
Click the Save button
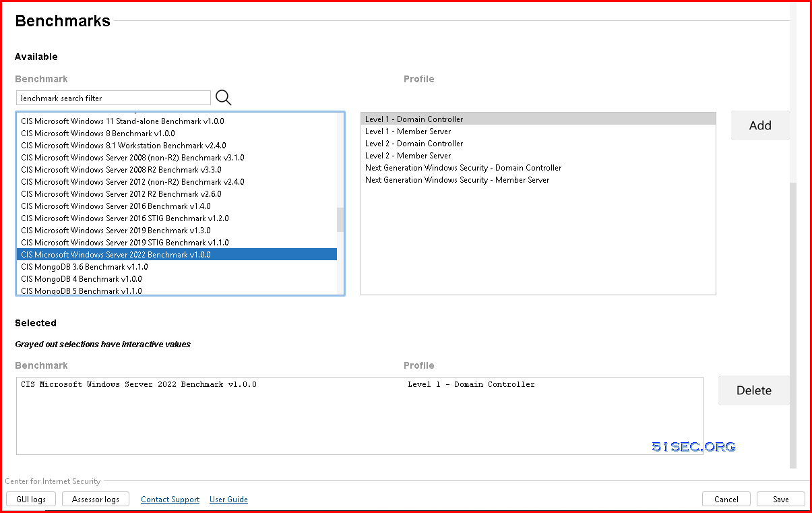(780, 499)
